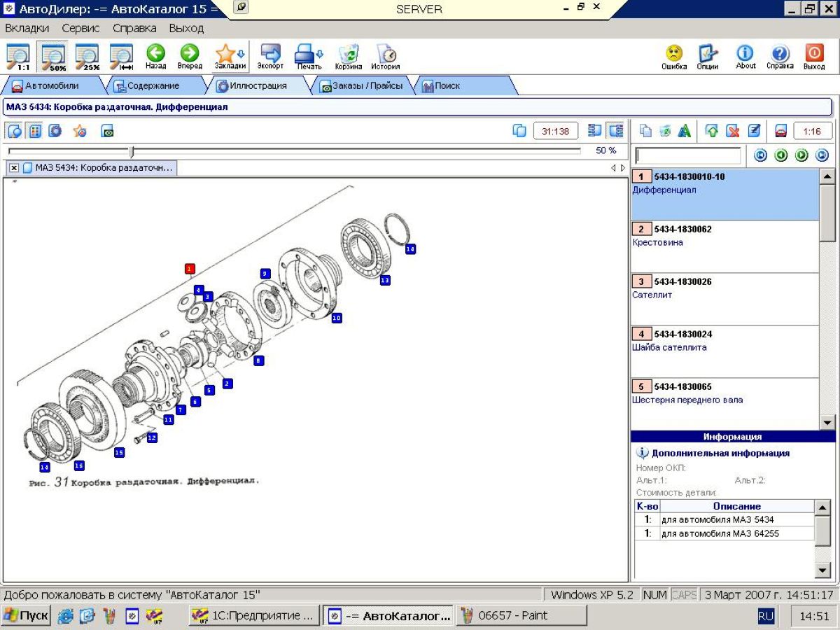The image size is (840, 630).
Task: Go to previous part with green arrow
Action: coord(781,155)
